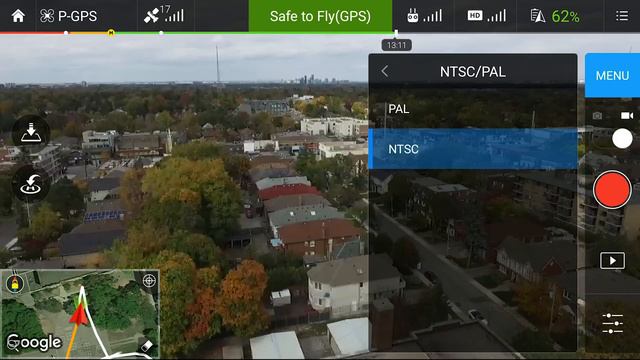Select the PAL video format

473,109
